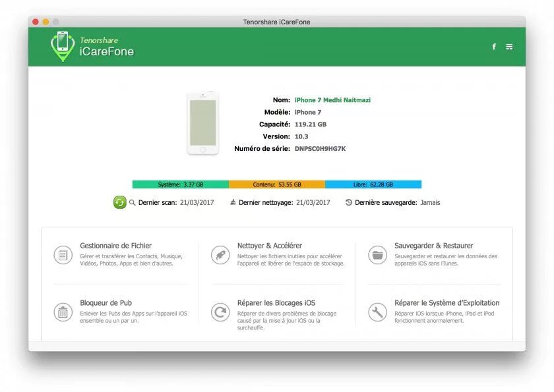The image size is (554, 392).
Task: Click the description Gérer et transférer les Contacts
Action: click(x=131, y=260)
